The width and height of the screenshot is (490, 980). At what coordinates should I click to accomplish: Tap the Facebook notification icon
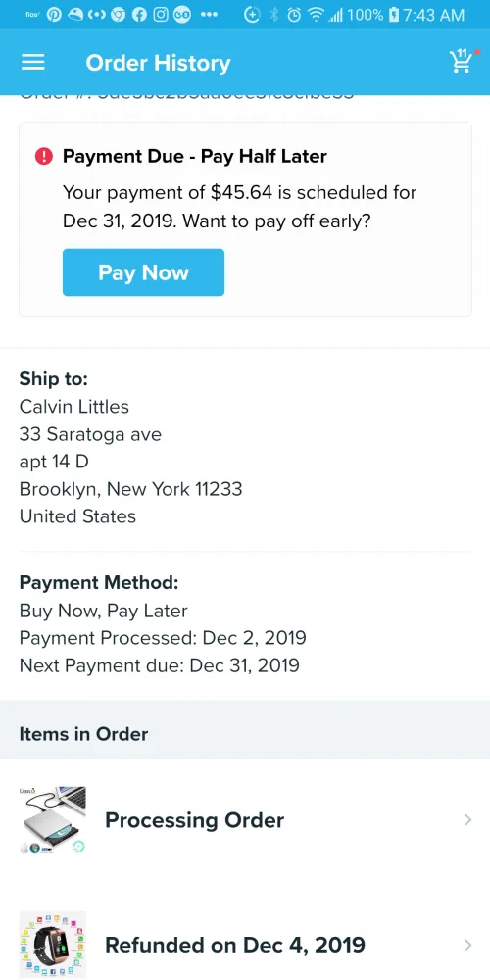coord(139,15)
